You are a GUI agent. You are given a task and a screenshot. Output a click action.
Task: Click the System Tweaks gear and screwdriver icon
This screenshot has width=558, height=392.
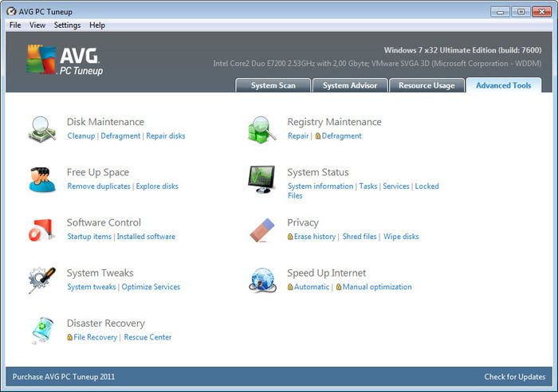tap(42, 280)
